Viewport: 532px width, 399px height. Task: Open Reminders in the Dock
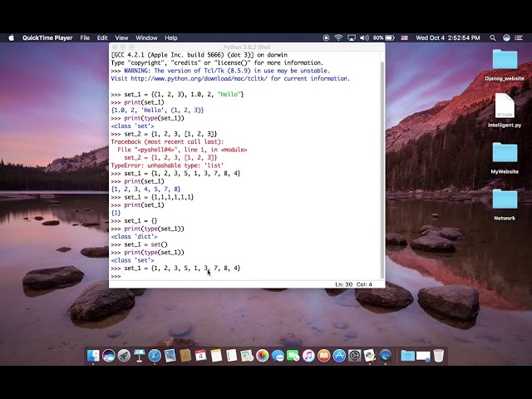click(231, 356)
